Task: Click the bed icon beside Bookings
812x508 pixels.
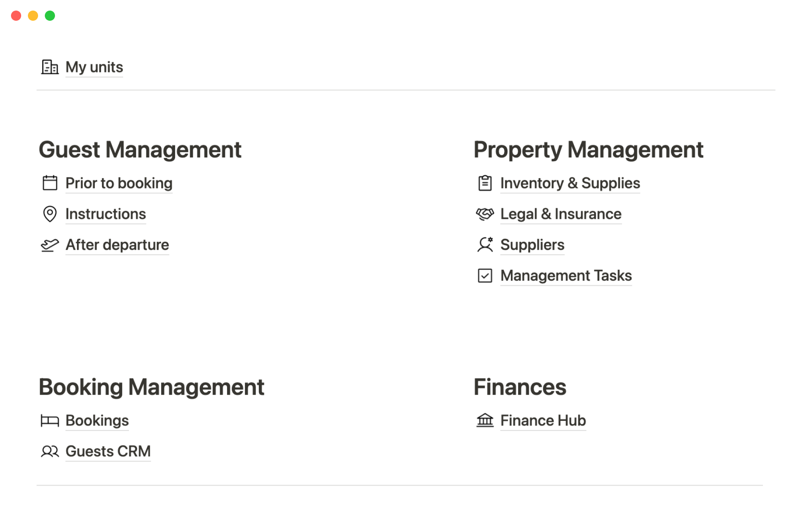Action: (x=50, y=420)
